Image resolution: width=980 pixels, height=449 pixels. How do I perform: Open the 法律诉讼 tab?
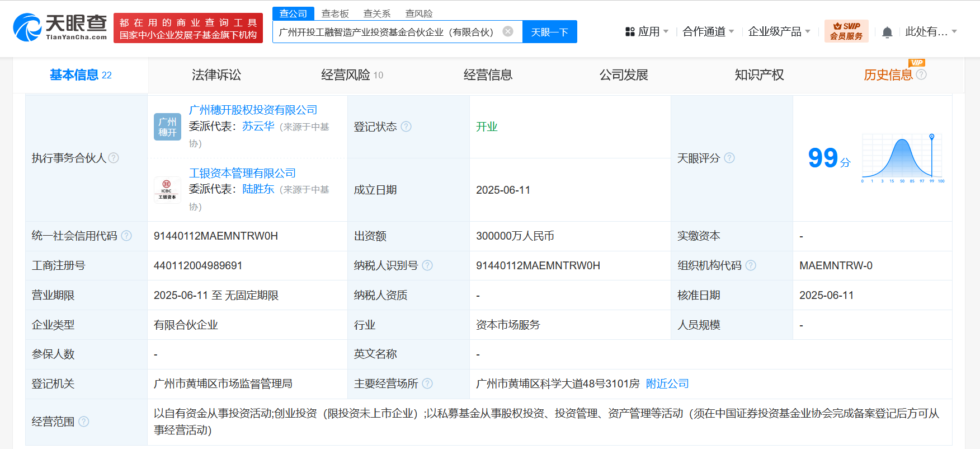[216, 75]
